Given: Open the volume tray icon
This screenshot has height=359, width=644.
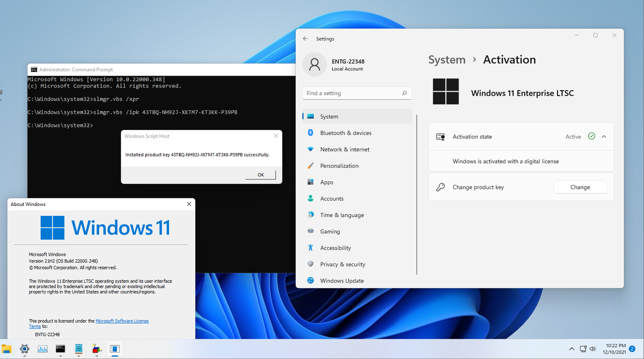Looking at the screenshot, I should point(593,348).
